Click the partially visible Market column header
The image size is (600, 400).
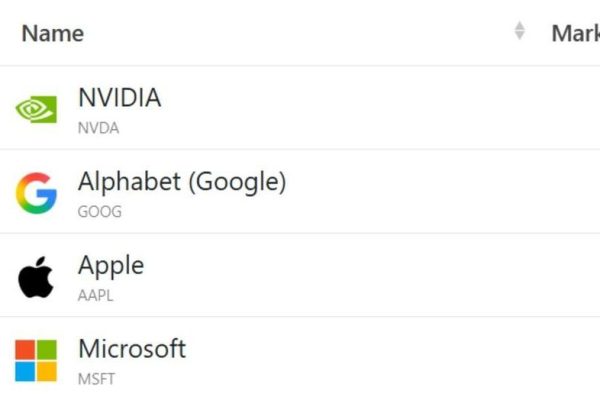click(x=574, y=33)
